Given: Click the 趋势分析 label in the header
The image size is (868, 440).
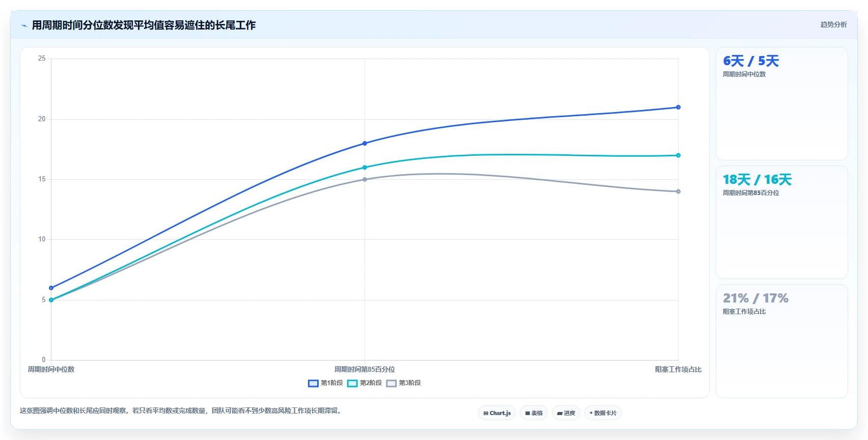Looking at the screenshot, I should click(833, 24).
